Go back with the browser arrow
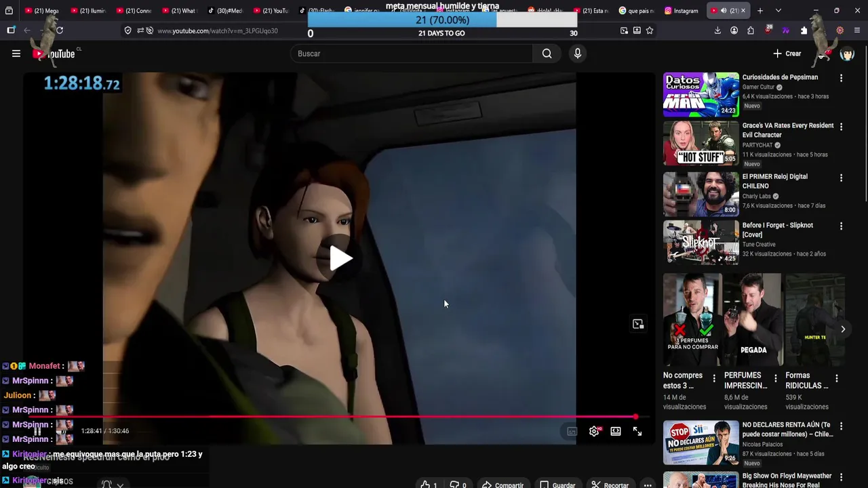 tap(27, 30)
